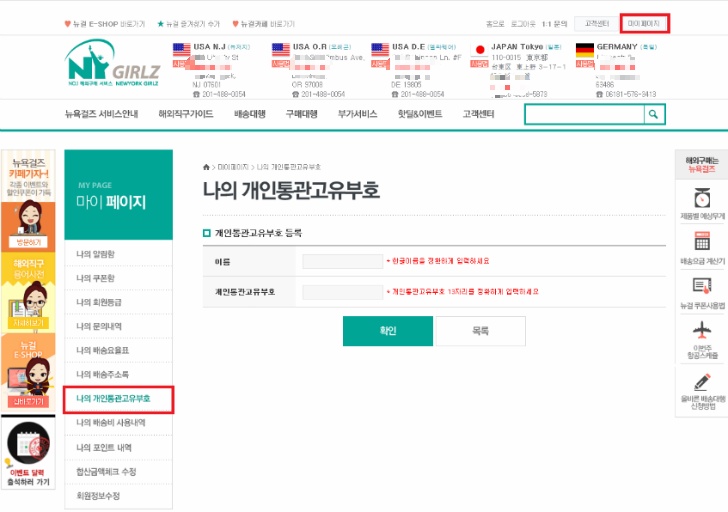Click the 뉴걸카페 바로가기 link
This screenshot has height=512, width=728.
click(x=263, y=24)
